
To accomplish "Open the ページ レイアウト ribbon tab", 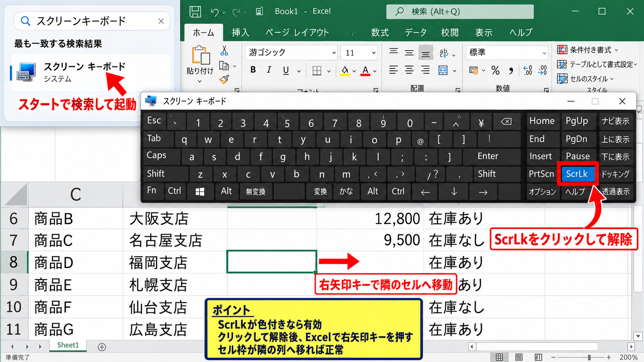I will pyautogui.click(x=297, y=33).
